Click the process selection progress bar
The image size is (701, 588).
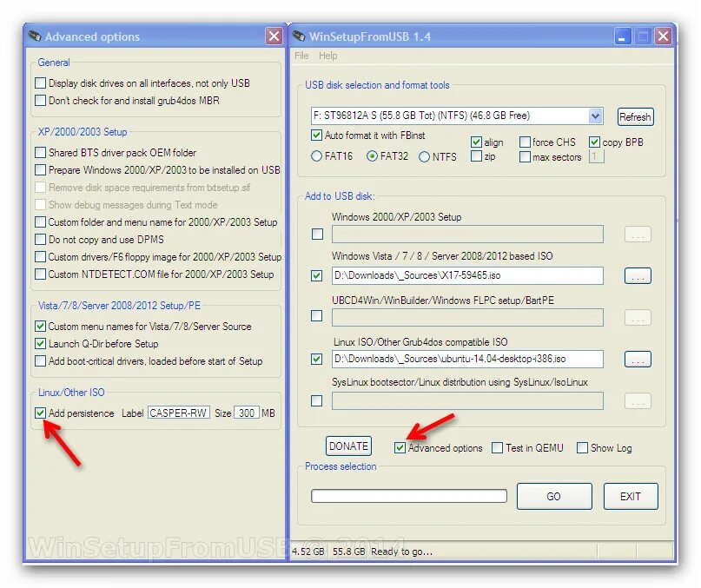click(x=409, y=496)
